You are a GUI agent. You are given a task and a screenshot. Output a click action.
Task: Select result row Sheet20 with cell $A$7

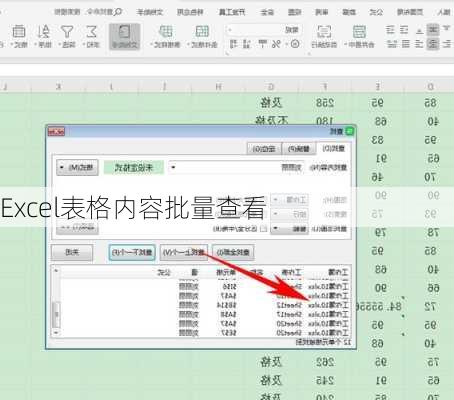click(204, 324)
